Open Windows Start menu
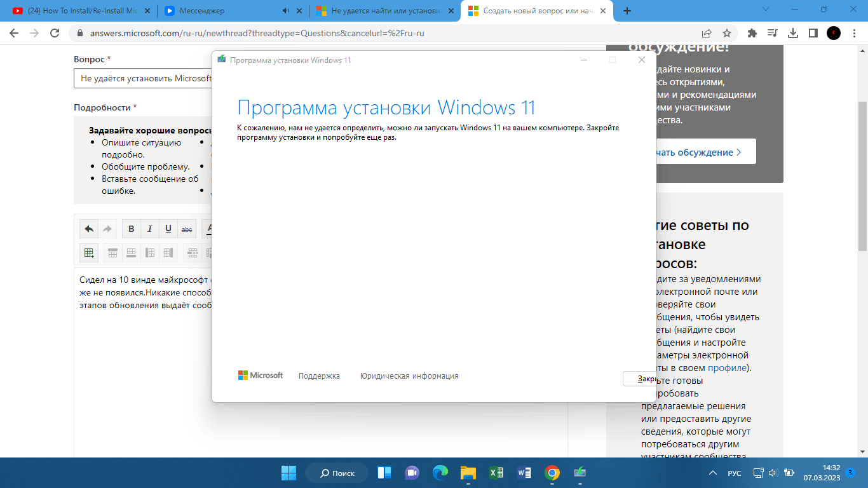This screenshot has height=488, width=868. point(289,473)
